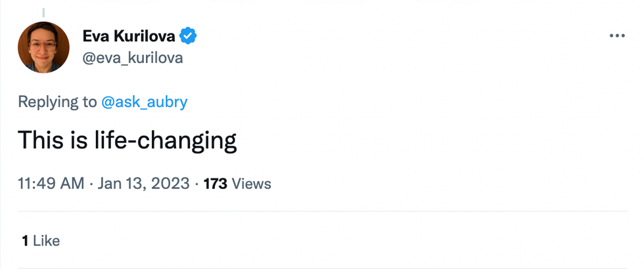Screen dimensions: 644x269
Task: Click the thread connector line above avatar
Action: click(43, 11)
